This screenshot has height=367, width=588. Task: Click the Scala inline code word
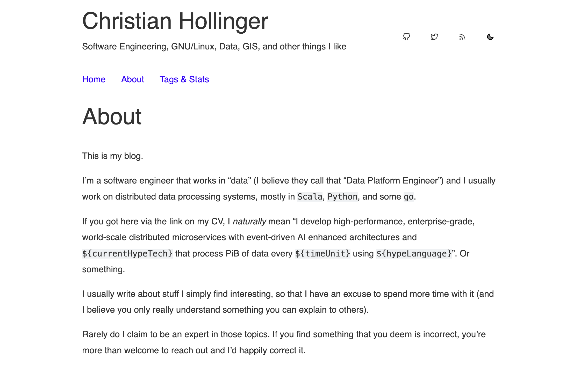[310, 197]
